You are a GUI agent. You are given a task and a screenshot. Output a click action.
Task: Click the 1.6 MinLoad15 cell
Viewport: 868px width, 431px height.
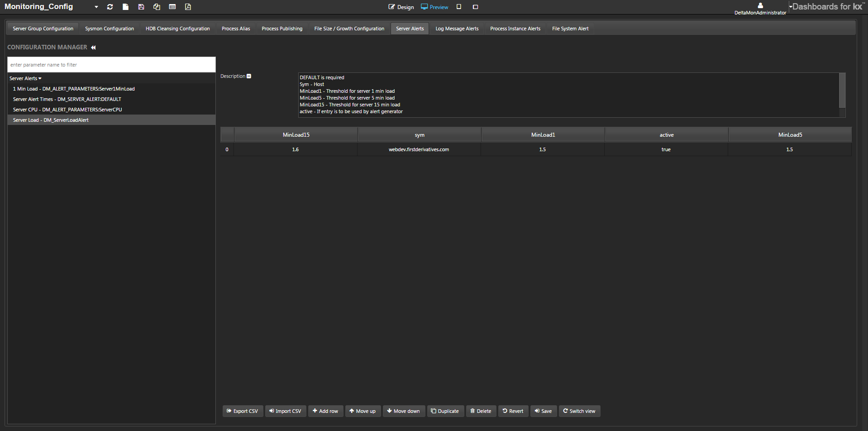[x=296, y=149]
